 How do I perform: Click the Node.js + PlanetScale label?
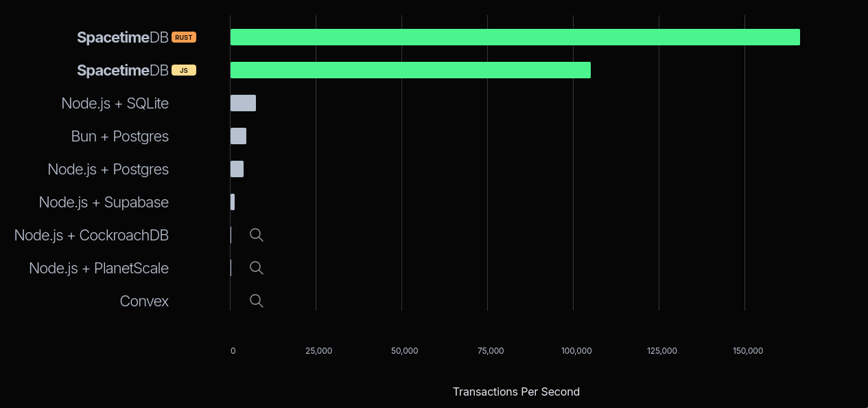[x=99, y=268]
